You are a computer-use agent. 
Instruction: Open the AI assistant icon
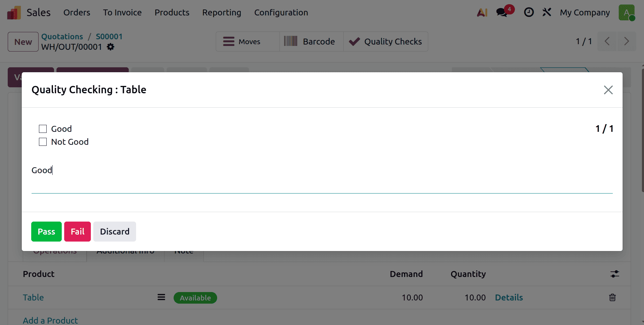[x=482, y=13]
